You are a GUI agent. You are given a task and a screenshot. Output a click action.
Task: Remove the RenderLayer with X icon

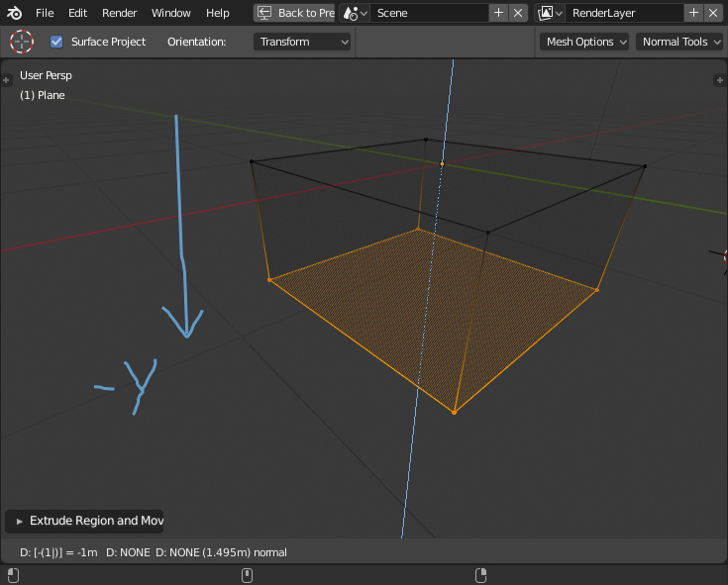coord(713,13)
